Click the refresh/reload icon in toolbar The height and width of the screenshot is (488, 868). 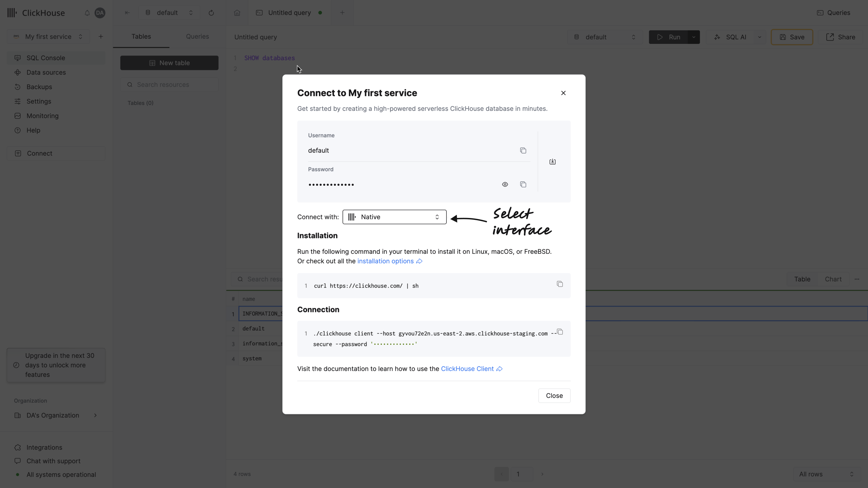coord(211,12)
